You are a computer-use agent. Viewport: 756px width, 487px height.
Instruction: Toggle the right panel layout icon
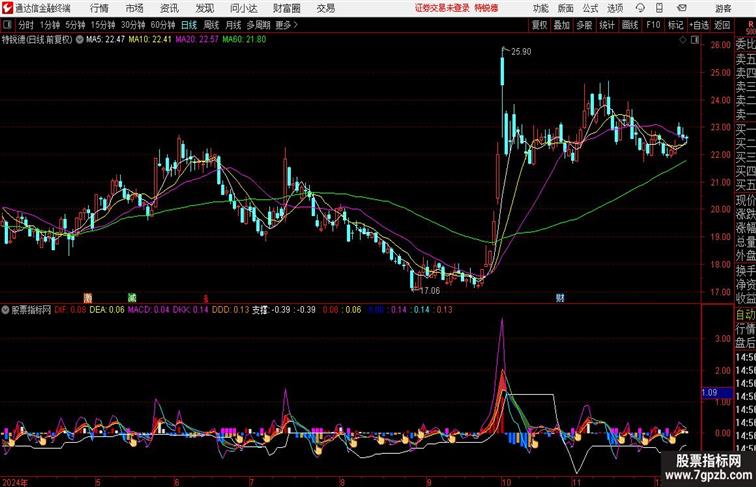tap(695, 40)
